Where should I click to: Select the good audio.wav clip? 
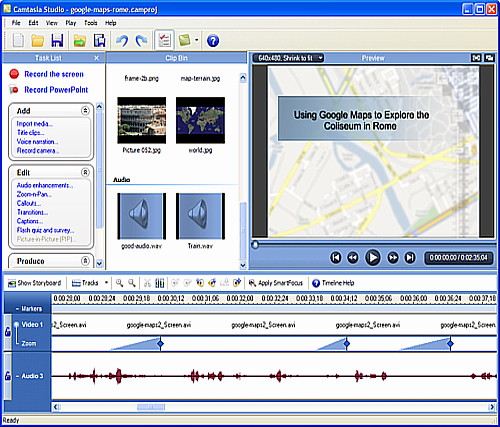coord(142,216)
